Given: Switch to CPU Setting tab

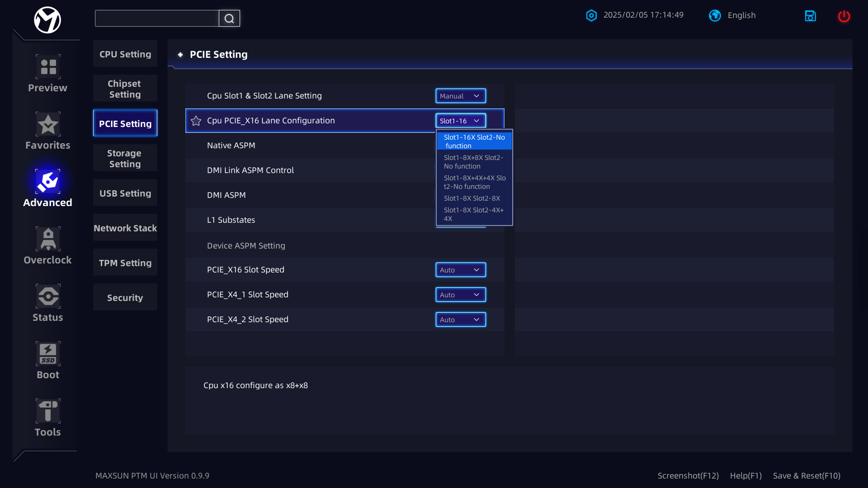Looking at the screenshot, I should (x=125, y=54).
